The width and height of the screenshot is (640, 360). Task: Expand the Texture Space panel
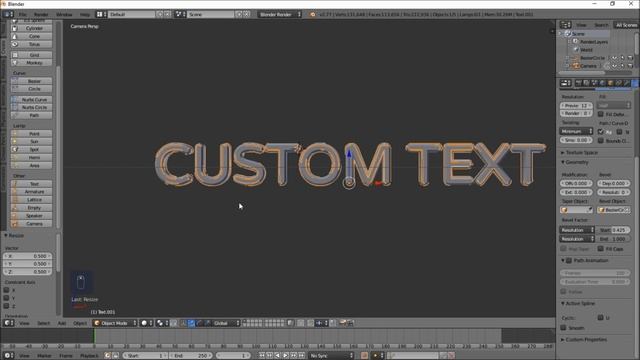point(582,152)
